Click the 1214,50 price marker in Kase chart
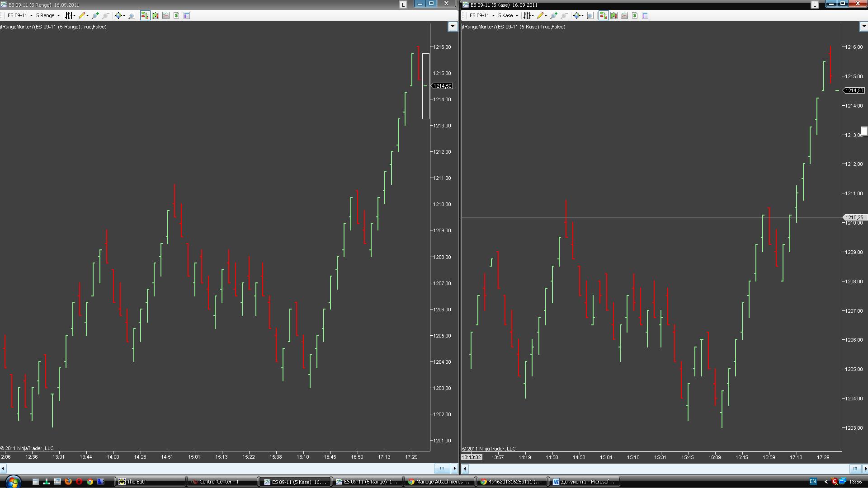868x488 pixels. (854, 90)
